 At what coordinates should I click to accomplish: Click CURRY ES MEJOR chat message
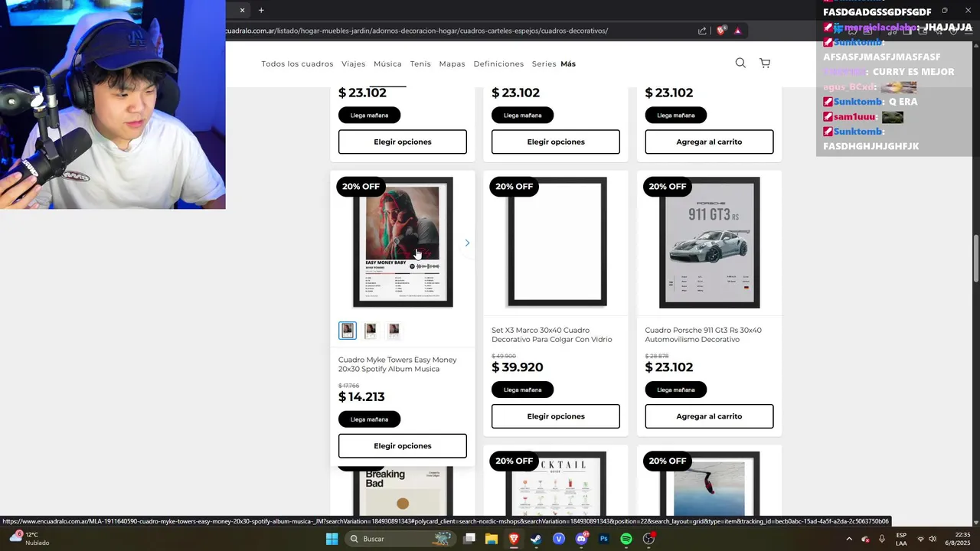point(913,72)
